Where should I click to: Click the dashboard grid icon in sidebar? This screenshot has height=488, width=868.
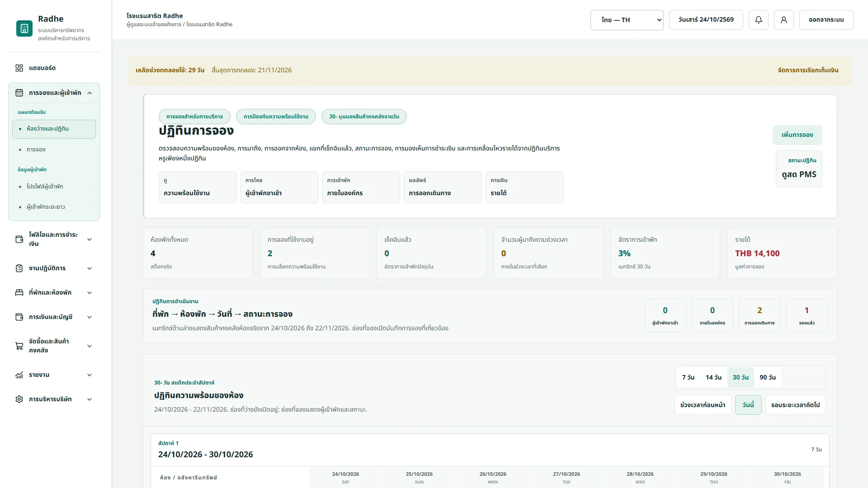click(19, 68)
